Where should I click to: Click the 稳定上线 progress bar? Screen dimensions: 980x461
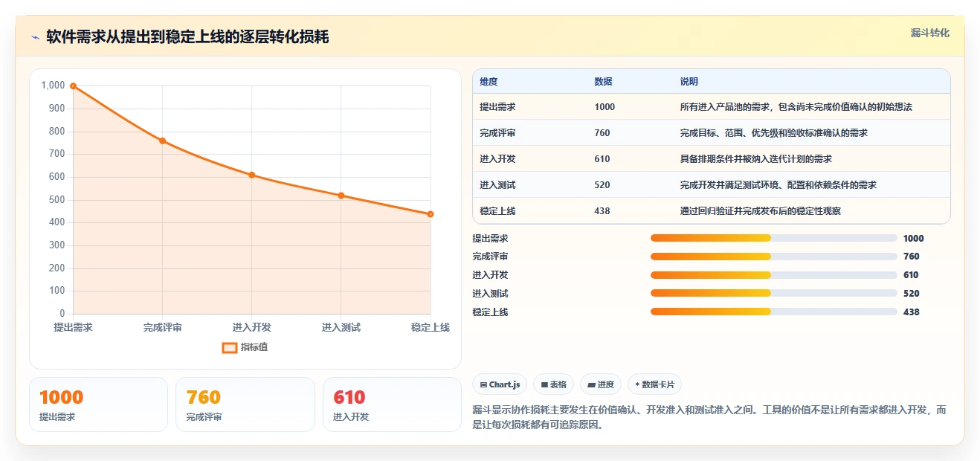click(773, 312)
